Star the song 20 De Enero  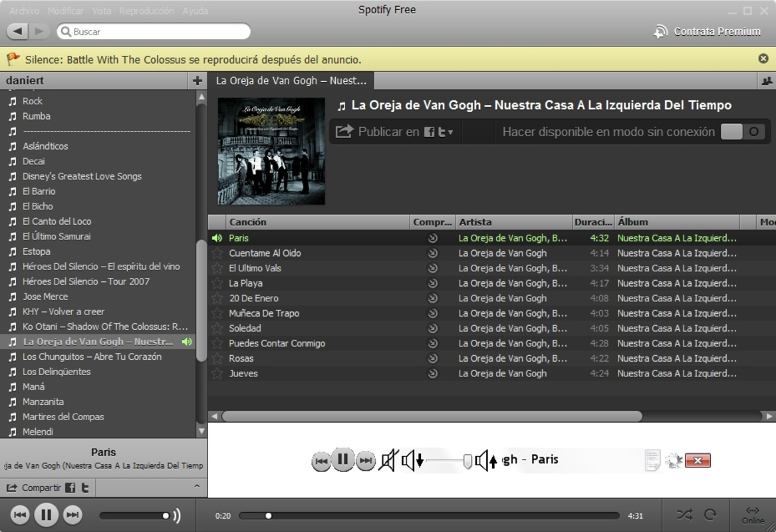[x=217, y=298]
